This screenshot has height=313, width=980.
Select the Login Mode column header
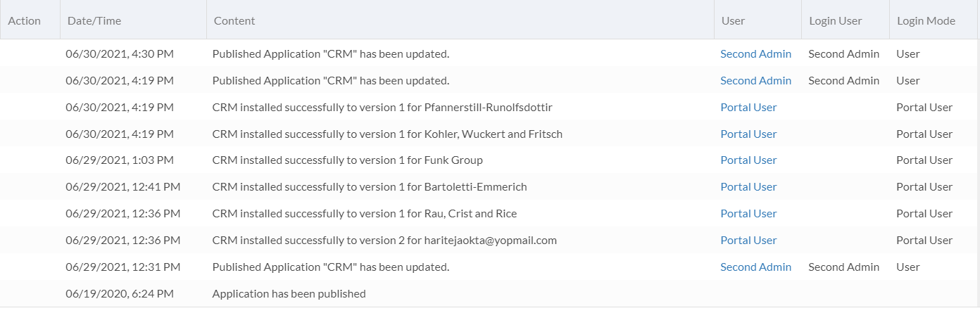[x=926, y=20]
